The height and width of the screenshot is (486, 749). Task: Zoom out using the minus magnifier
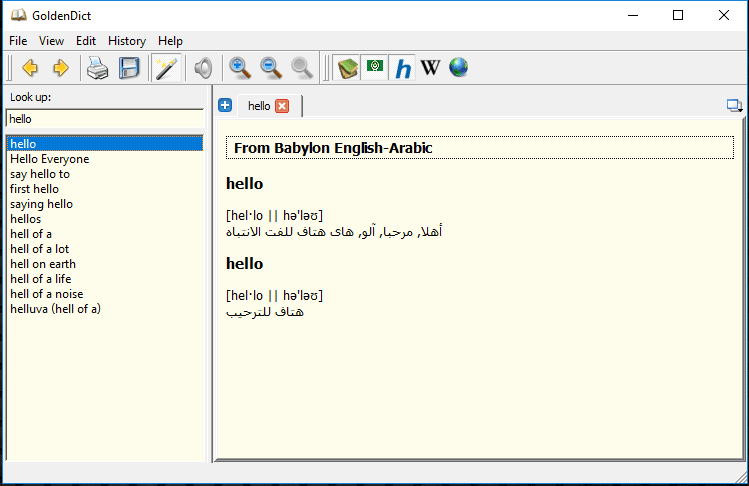click(x=271, y=68)
